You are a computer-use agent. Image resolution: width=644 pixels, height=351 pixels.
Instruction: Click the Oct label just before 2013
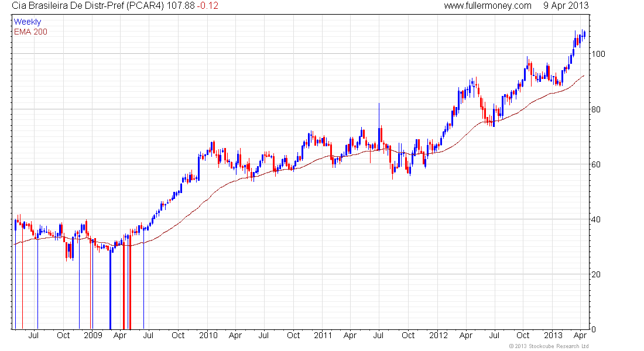click(x=523, y=335)
